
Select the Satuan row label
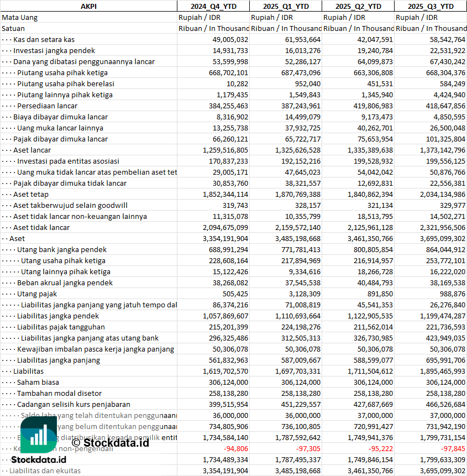coord(13,29)
